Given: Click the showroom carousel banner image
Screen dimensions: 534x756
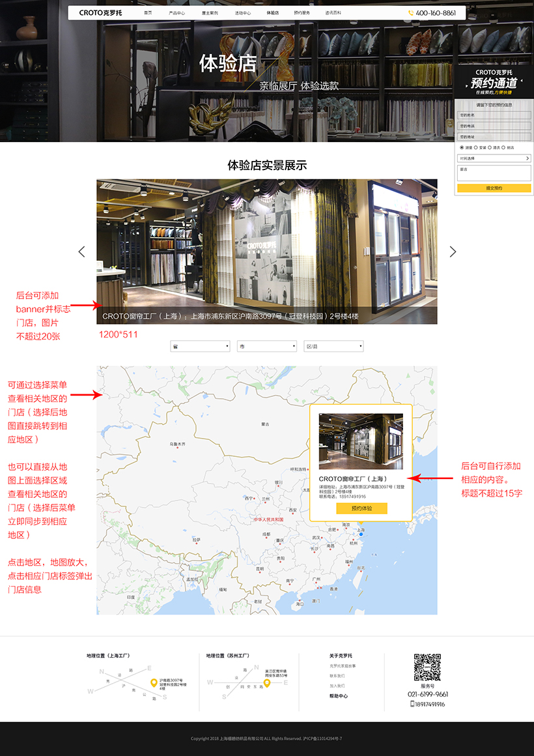Looking at the screenshot, I should click(x=267, y=251).
